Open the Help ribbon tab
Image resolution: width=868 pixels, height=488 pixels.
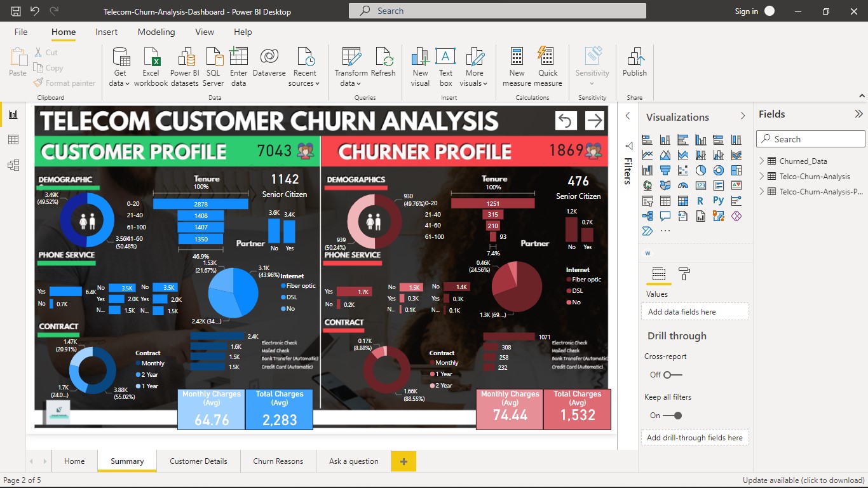click(x=243, y=32)
